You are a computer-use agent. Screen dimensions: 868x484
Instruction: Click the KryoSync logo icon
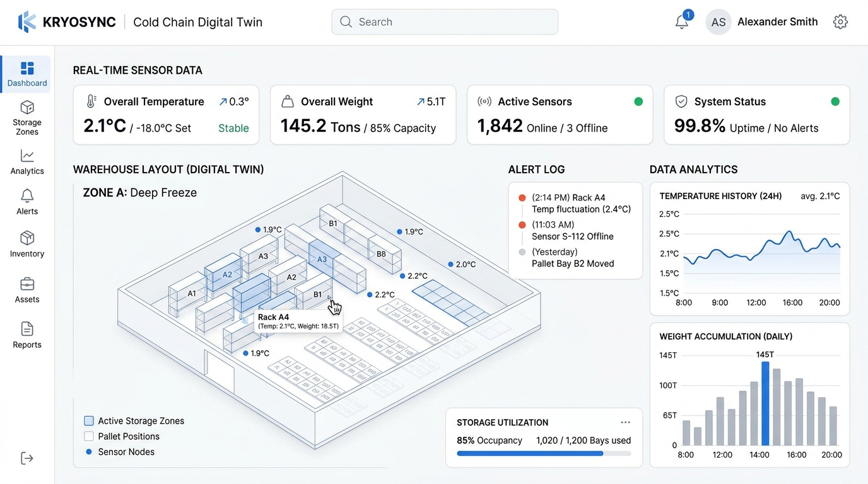26,22
